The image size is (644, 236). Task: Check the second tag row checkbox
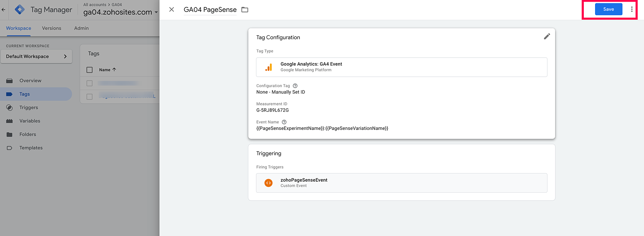coord(90,97)
